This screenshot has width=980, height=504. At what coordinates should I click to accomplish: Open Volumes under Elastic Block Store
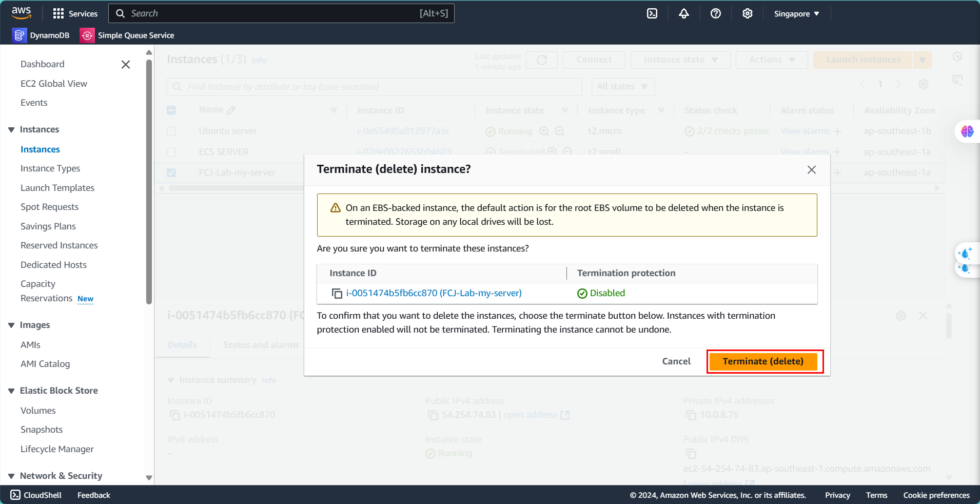[x=38, y=411]
